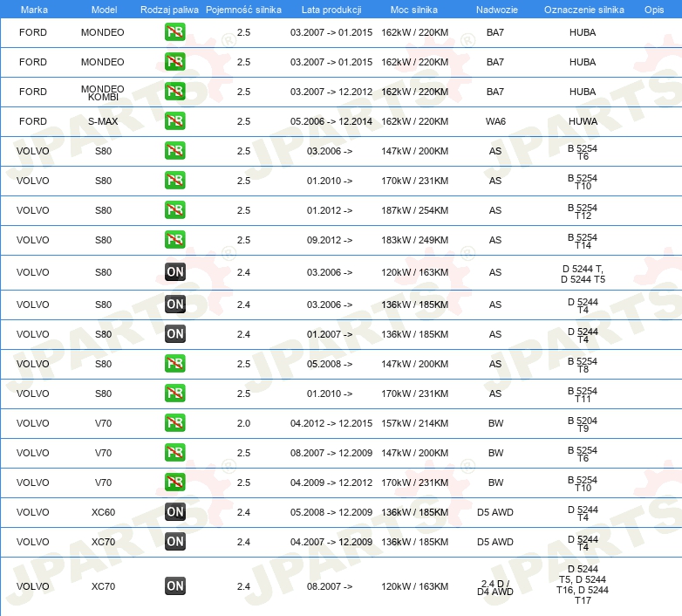Click the Nadwozie column header
The image size is (682, 616).
[x=497, y=10]
